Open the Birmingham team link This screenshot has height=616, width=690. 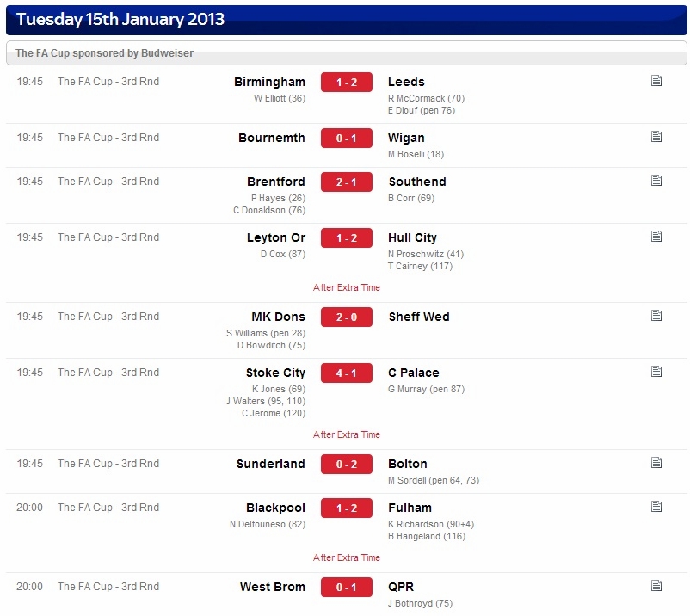pos(269,83)
